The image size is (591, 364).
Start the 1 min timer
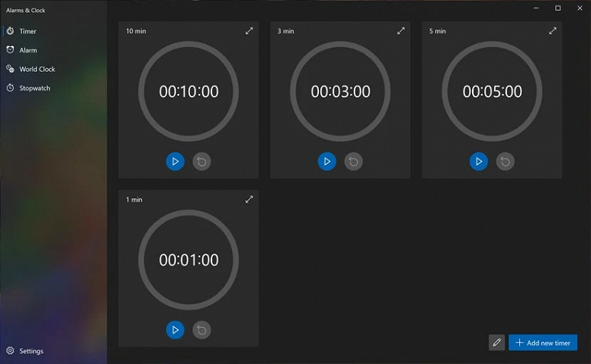click(x=175, y=330)
